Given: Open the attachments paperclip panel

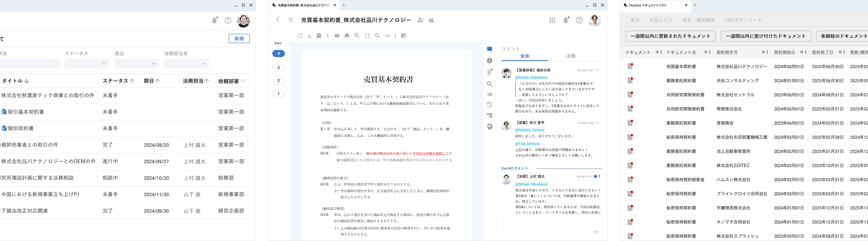Looking at the screenshot, I should (x=489, y=72).
